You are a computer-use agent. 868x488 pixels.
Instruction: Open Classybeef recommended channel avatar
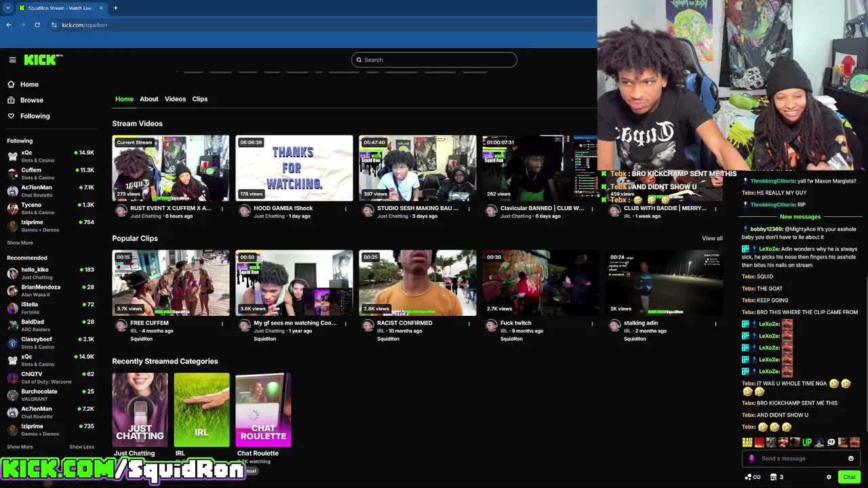coord(12,343)
